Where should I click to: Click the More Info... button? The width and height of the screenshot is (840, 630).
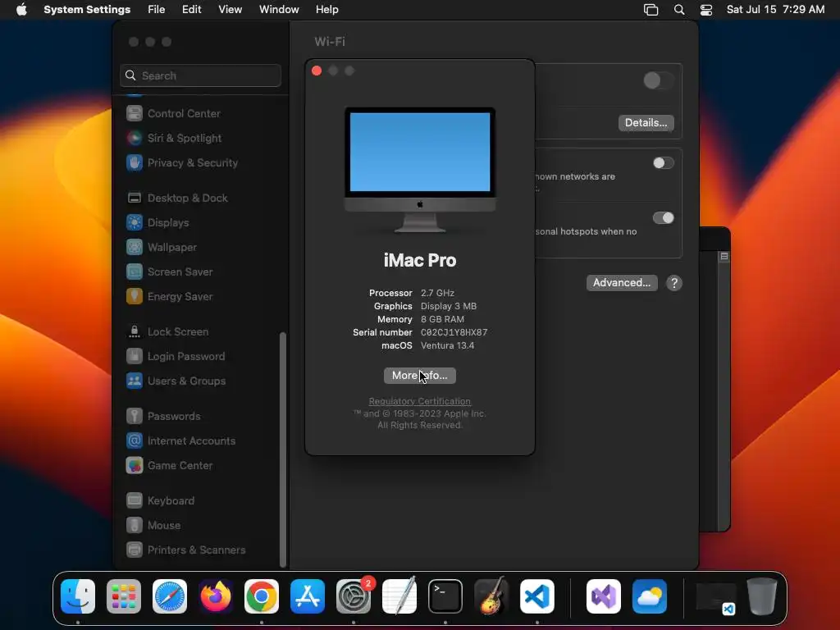pyautogui.click(x=420, y=376)
